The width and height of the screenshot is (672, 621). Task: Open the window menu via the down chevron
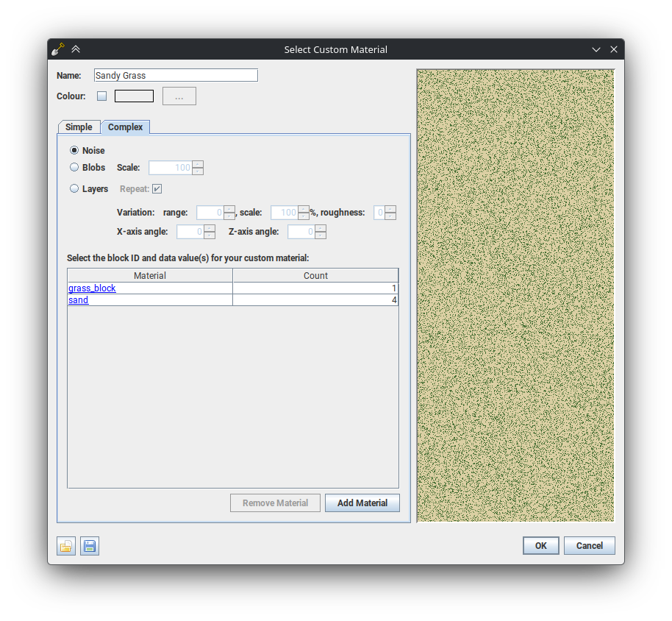[596, 49]
